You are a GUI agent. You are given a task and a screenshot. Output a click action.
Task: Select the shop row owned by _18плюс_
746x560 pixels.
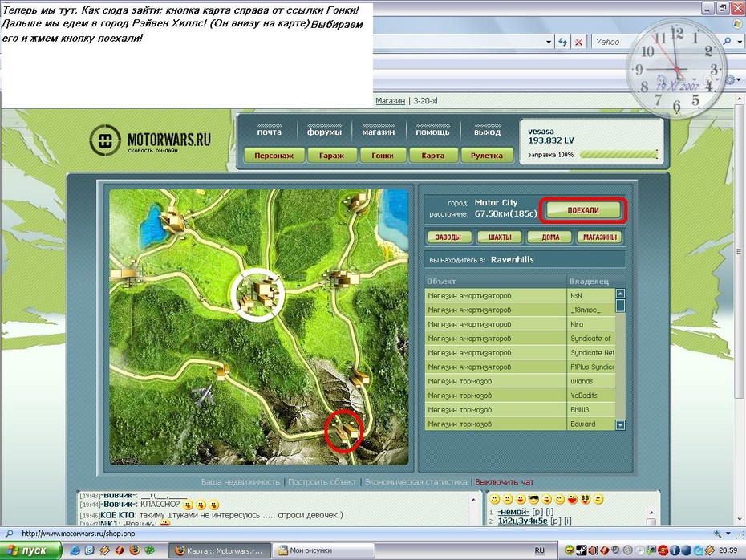520,310
